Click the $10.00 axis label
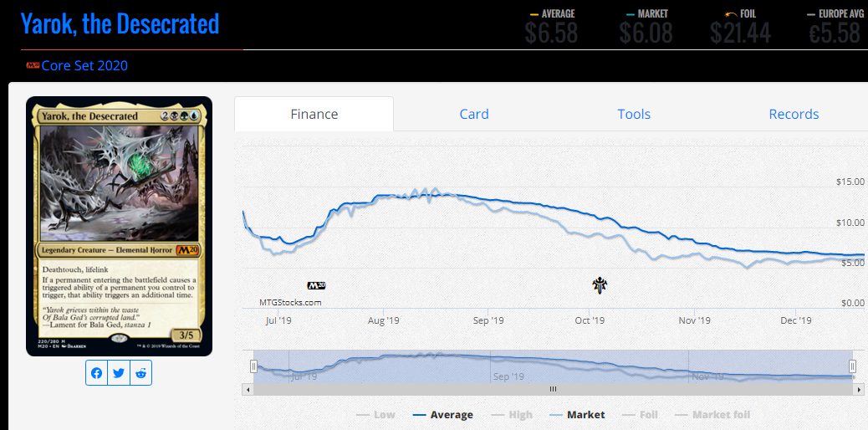 pyautogui.click(x=850, y=223)
